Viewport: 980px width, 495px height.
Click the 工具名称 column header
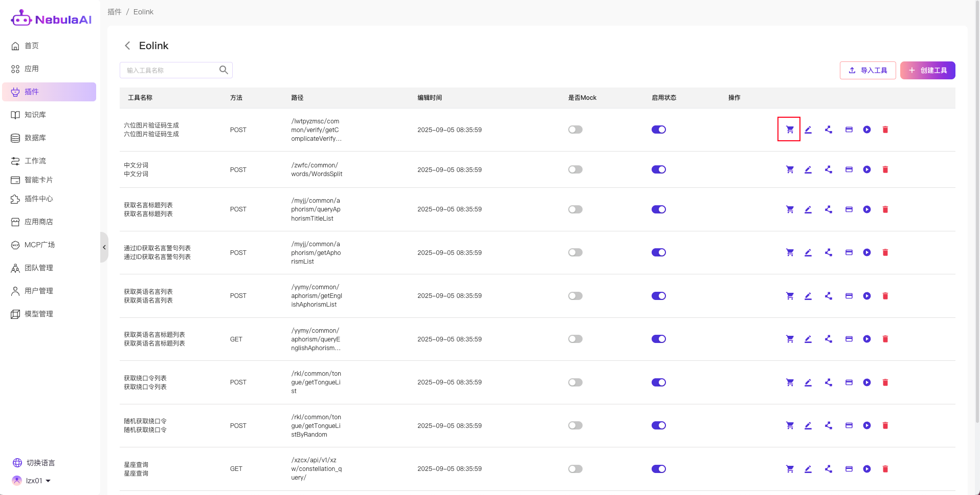(x=140, y=98)
